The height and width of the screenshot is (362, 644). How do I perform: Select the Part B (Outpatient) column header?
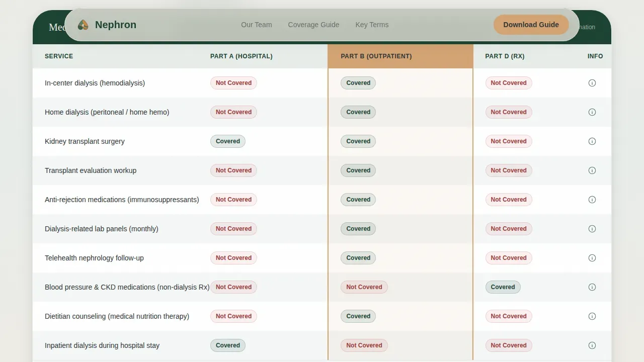(400, 56)
